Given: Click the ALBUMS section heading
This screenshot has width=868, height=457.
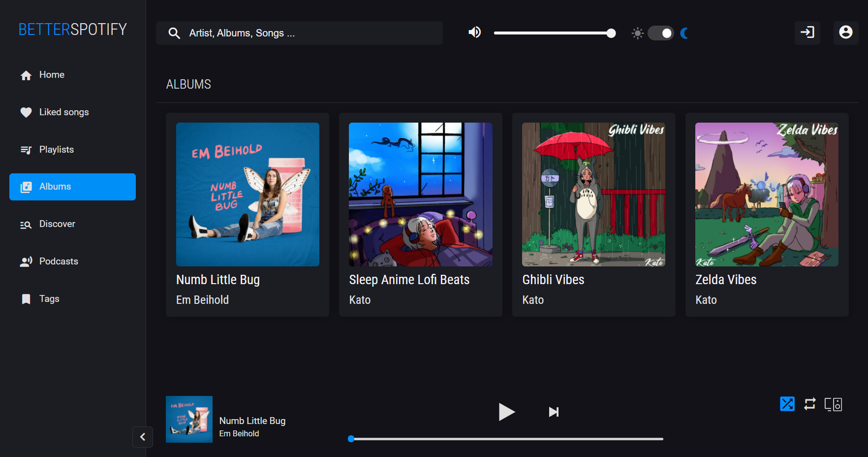Looking at the screenshot, I should [188, 84].
